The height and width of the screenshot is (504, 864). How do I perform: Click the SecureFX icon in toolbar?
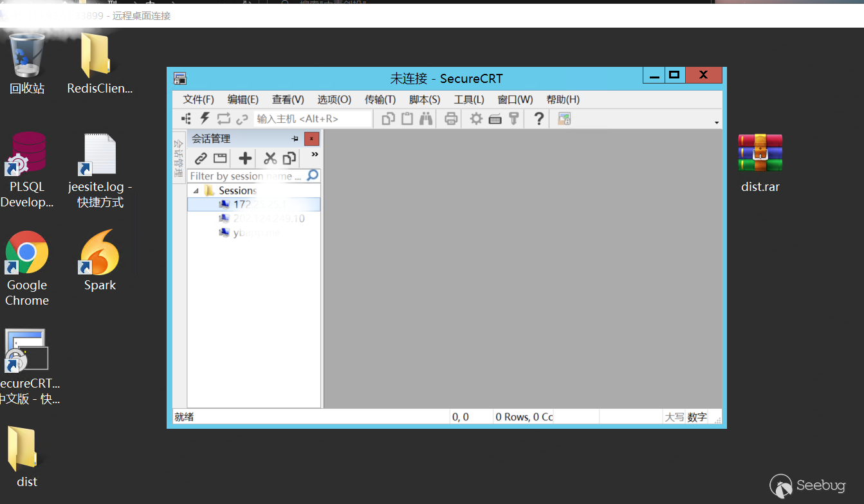coord(564,118)
